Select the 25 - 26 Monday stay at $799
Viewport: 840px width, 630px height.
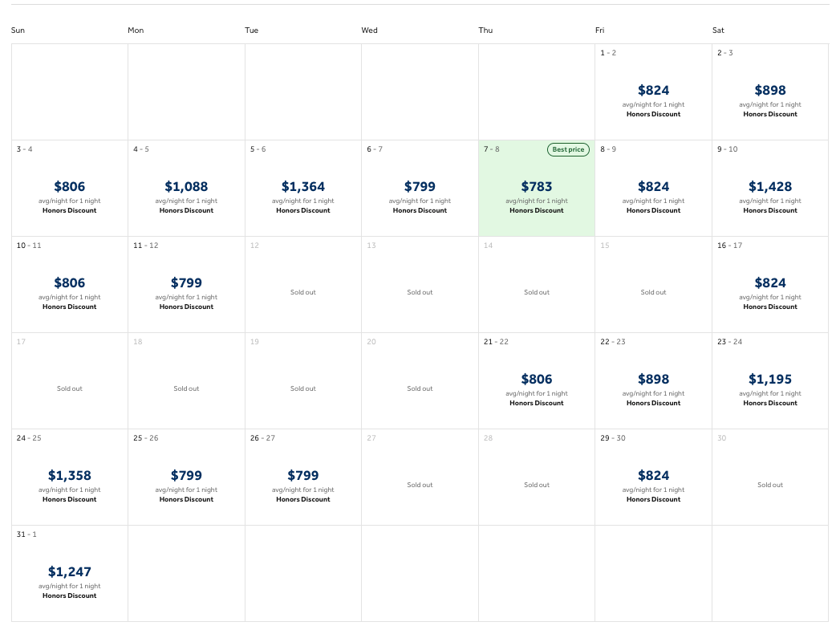186,477
